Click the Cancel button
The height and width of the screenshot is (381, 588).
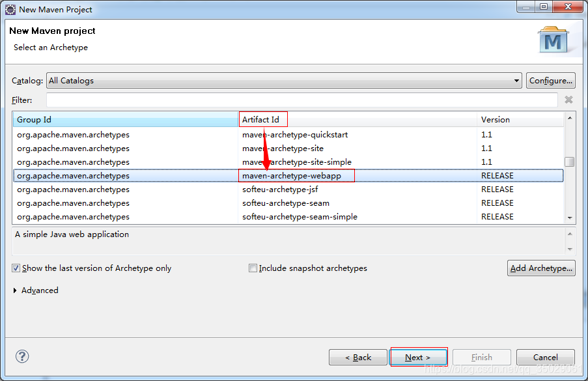[x=545, y=358]
